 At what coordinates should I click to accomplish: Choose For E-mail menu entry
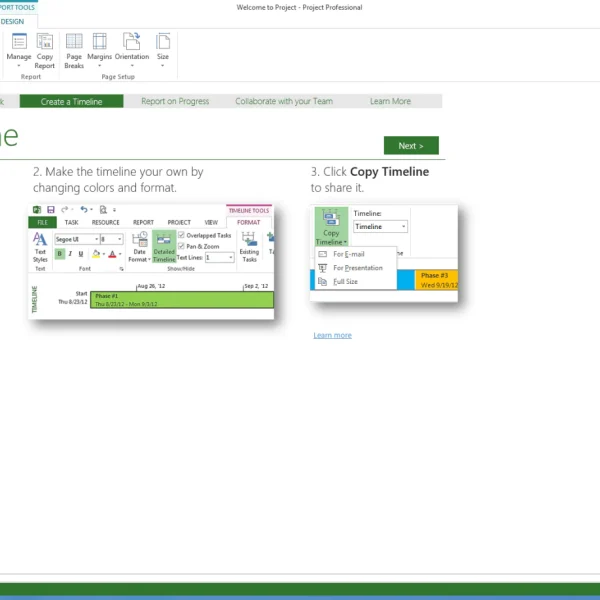pyautogui.click(x=355, y=254)
